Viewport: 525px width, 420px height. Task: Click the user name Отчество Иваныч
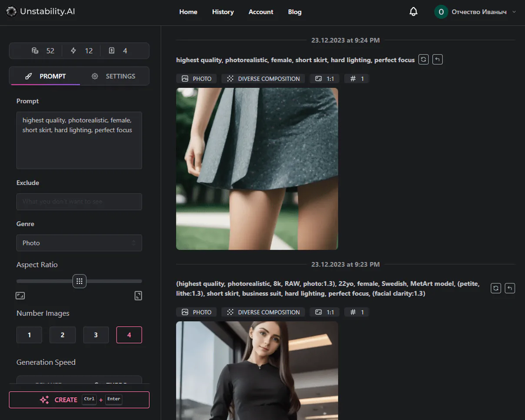(479, 12)
